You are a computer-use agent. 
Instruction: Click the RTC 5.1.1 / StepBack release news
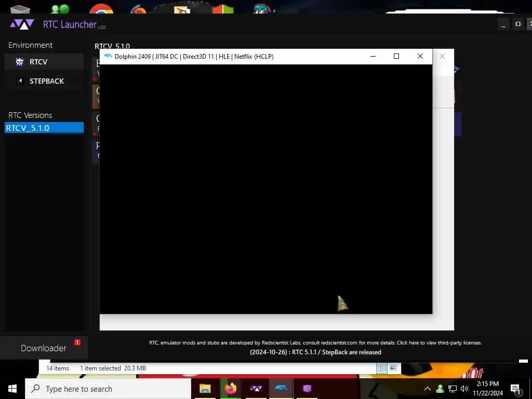(315, 352)
